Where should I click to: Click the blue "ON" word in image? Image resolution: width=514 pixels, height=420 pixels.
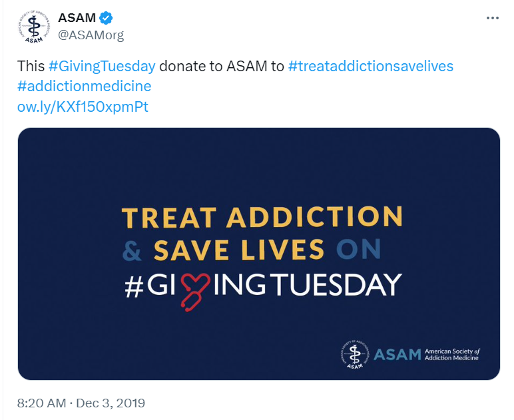tap(358, 250)
